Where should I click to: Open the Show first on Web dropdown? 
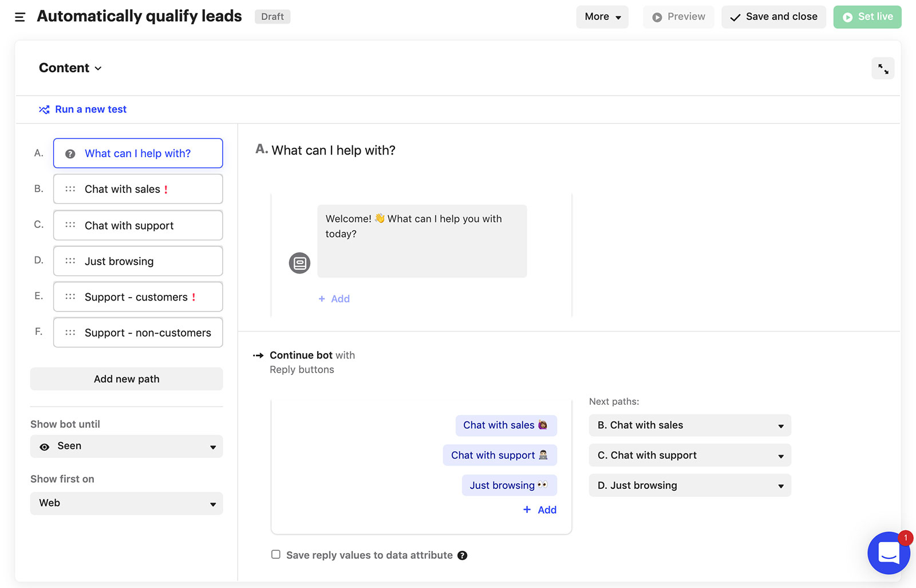click(x=127, y=503)
